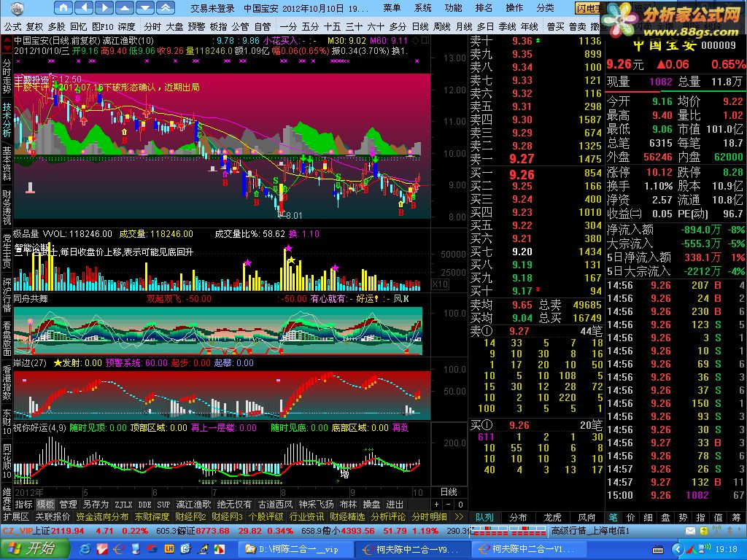Click the zoom-out minus button under chart

coord(449,505)
